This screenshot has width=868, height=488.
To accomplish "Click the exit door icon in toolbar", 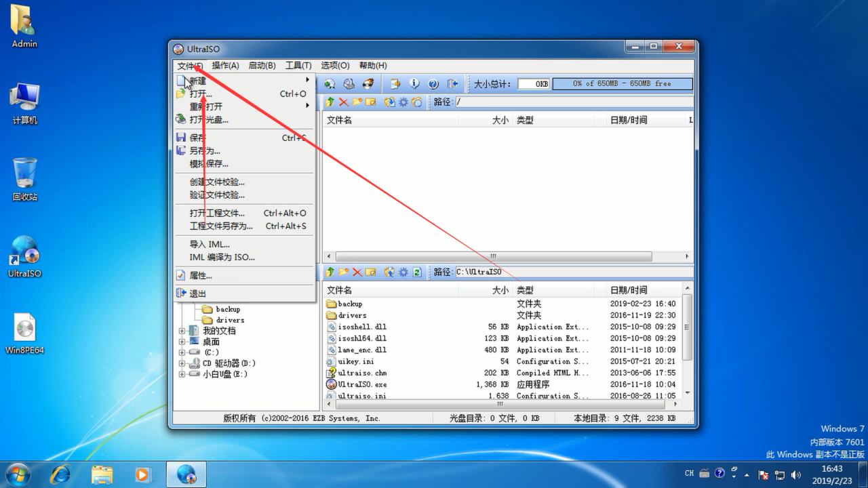I will pyautogui.click(x=452, y=84).
